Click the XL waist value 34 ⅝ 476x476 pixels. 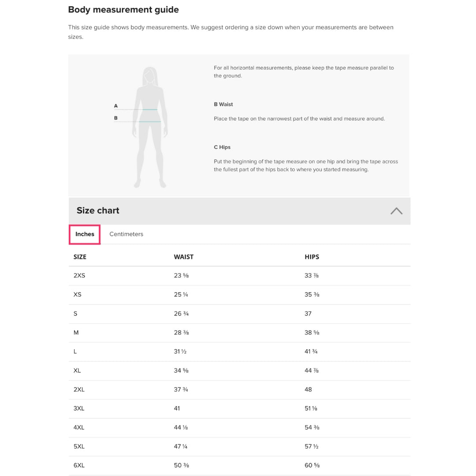[181, 370]
